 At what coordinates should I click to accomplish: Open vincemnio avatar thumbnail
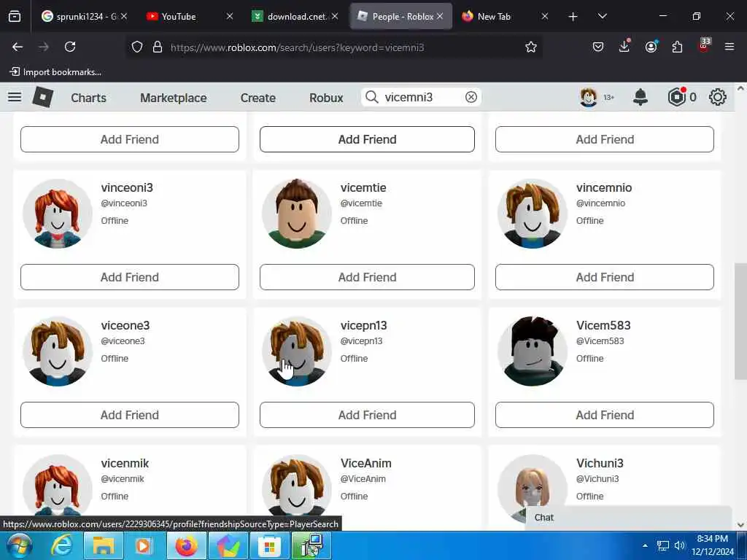tap(533, 214)
